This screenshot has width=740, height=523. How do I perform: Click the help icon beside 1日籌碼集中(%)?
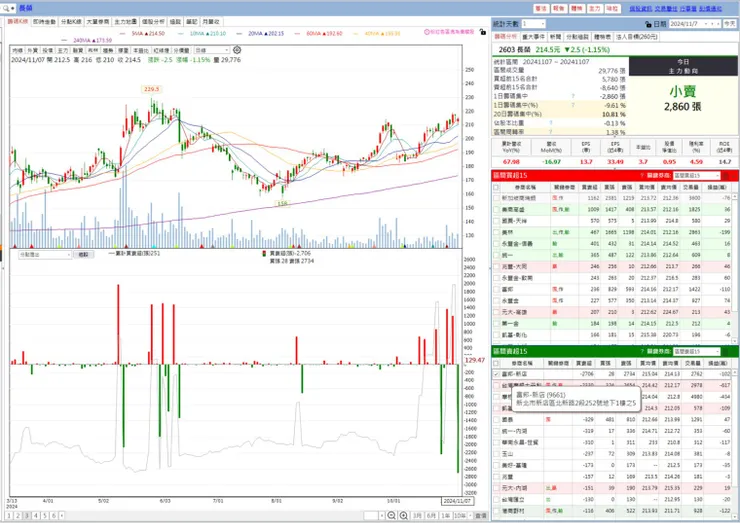point(573,105)
